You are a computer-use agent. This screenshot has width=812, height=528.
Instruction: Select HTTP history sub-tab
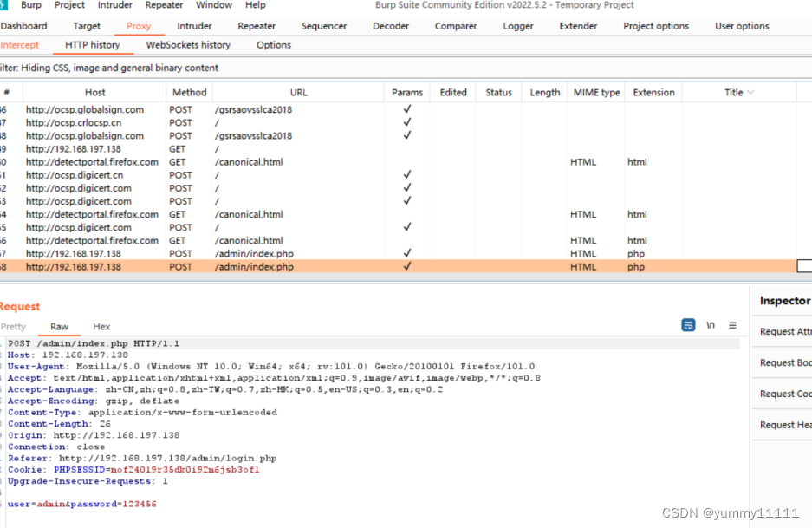[92, 45]
